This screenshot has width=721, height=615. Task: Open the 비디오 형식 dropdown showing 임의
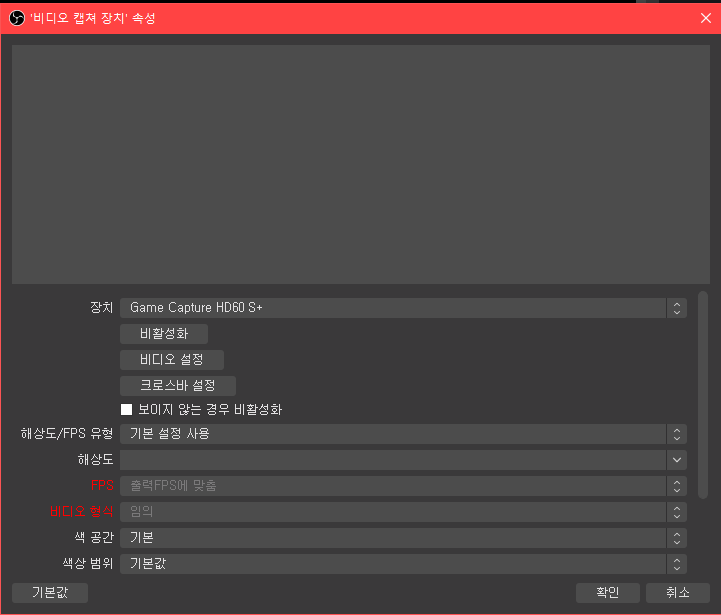pos(403,512)
